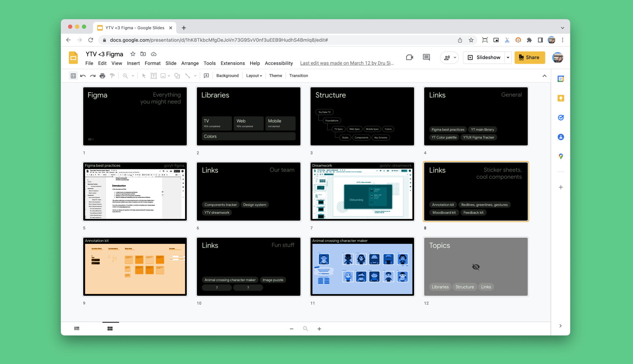Open the Shape tool
The image size is (633, 364).
[x=177, y=76]
